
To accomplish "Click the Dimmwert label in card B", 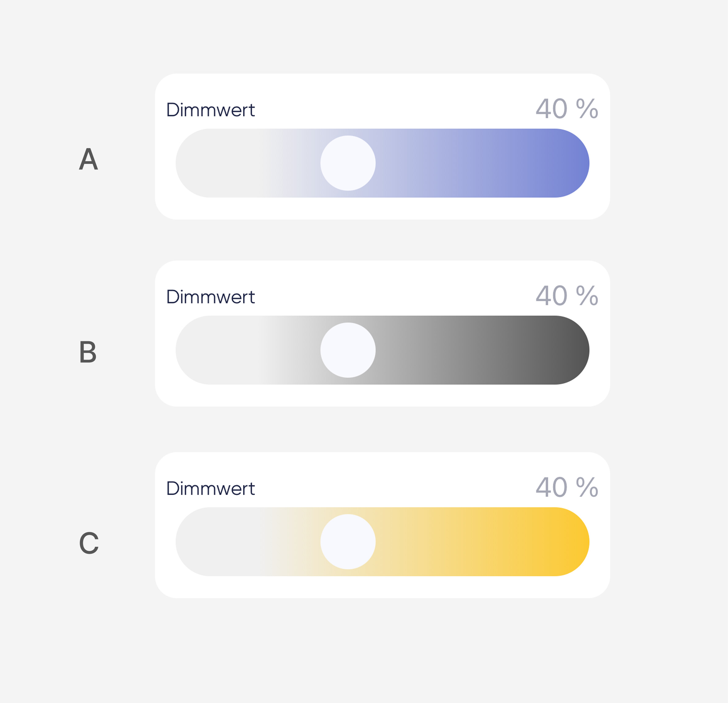I will tap(210, 297).
